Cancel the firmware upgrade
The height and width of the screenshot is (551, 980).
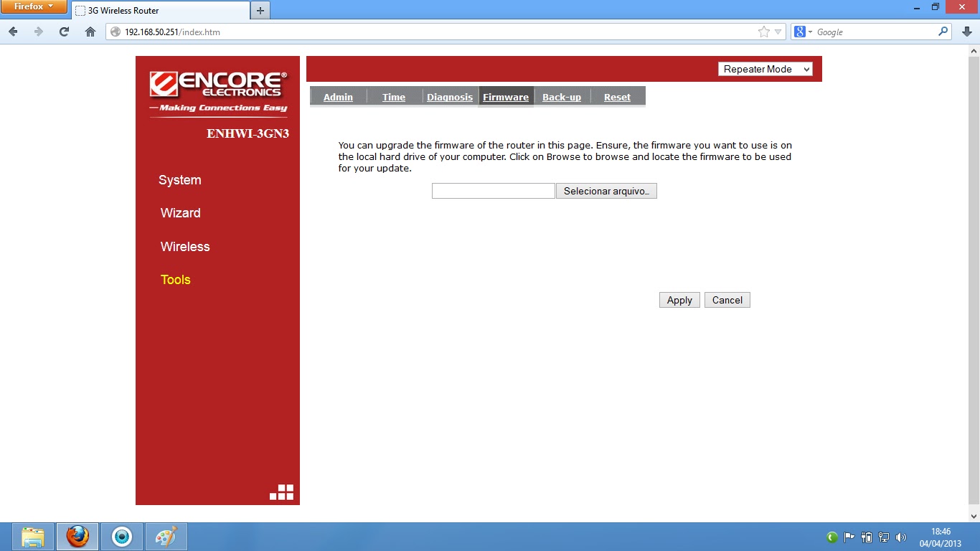point(727,300)
